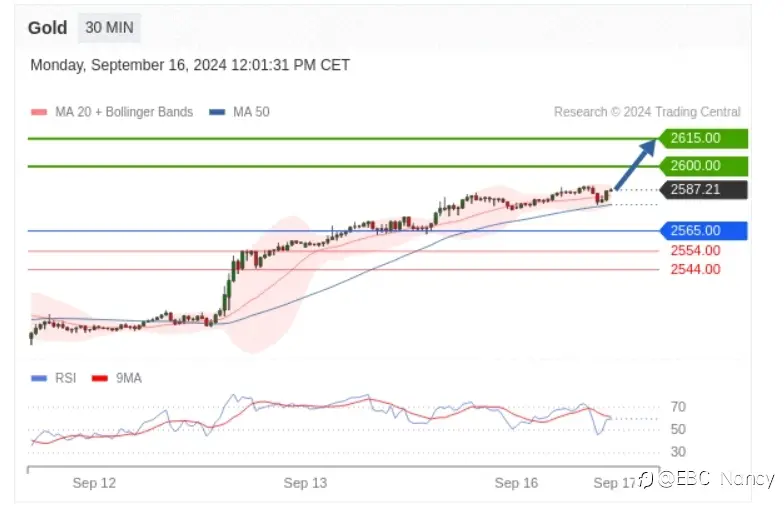
Task: Click the 2587.21 current price tag
Action: coord(704,190)
